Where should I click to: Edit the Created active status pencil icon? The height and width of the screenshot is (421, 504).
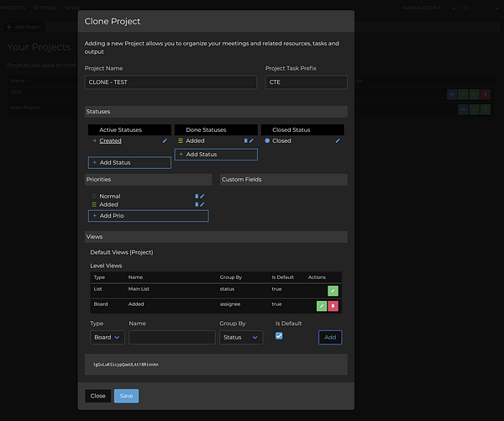coord(165,141)
